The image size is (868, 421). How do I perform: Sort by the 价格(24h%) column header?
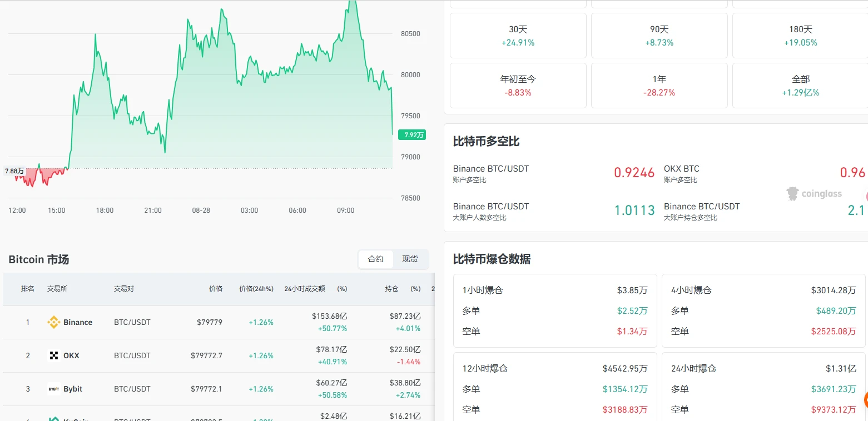click(256, 289)
